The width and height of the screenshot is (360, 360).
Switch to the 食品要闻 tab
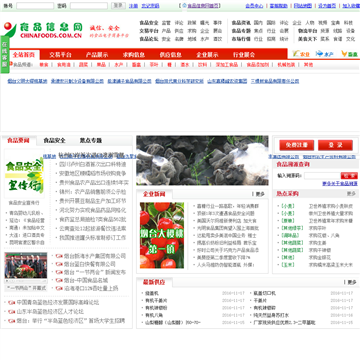(x=18, y=140)
